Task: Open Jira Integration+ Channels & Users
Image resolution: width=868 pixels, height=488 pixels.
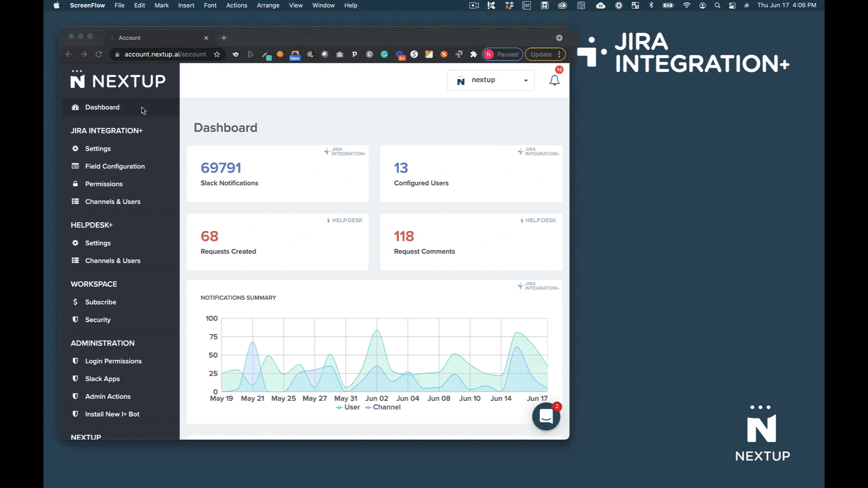Action: pos(119,202)
